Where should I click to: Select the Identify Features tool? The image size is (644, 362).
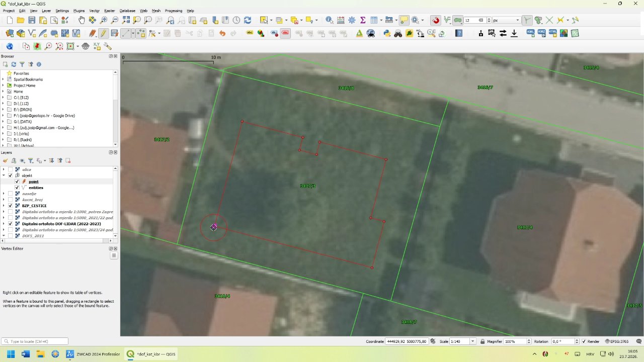pyautogui.click(x=329, y=20)
